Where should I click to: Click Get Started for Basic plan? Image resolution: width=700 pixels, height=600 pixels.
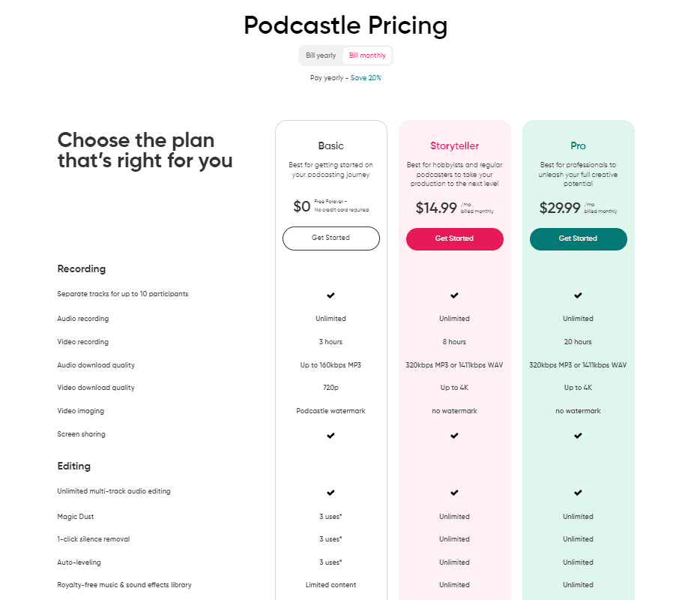point(331,238)
